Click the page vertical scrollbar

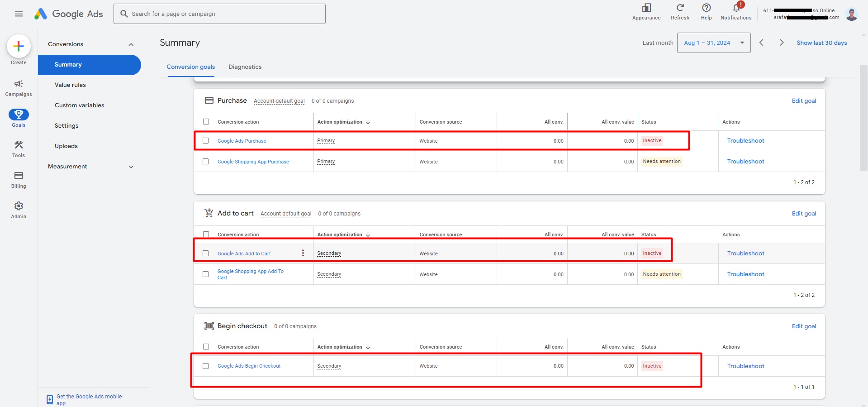point(863,118)
